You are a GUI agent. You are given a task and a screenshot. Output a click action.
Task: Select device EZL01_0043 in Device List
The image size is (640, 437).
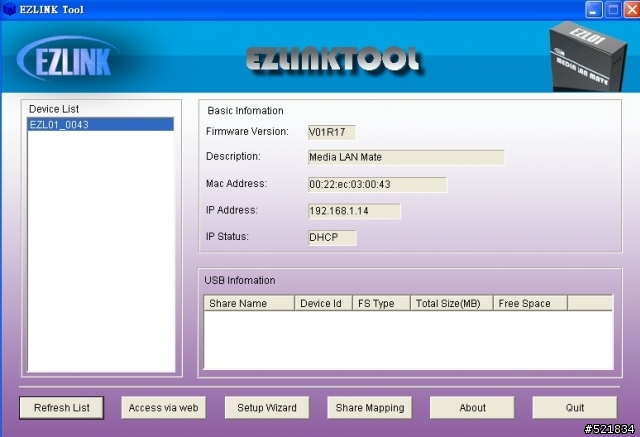coord(100,124)
